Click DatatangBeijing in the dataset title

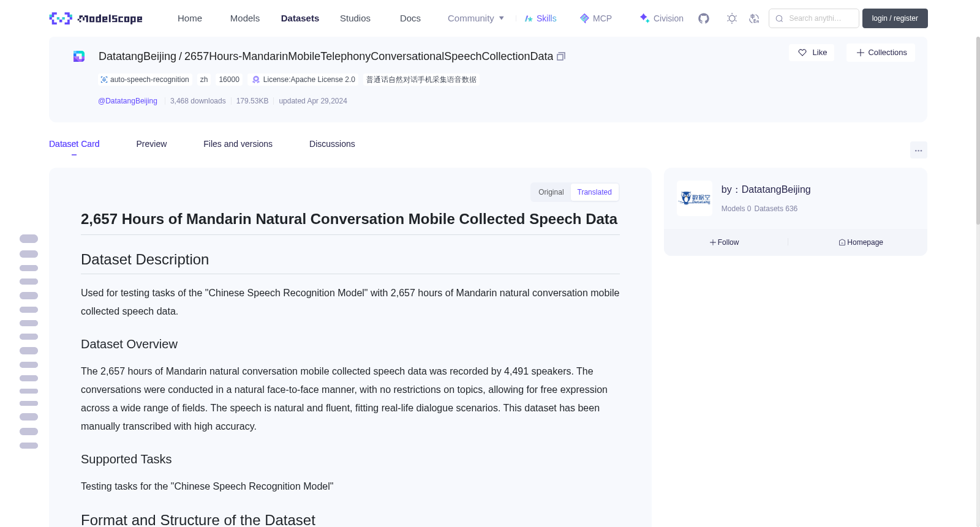(x=137, y=56)
